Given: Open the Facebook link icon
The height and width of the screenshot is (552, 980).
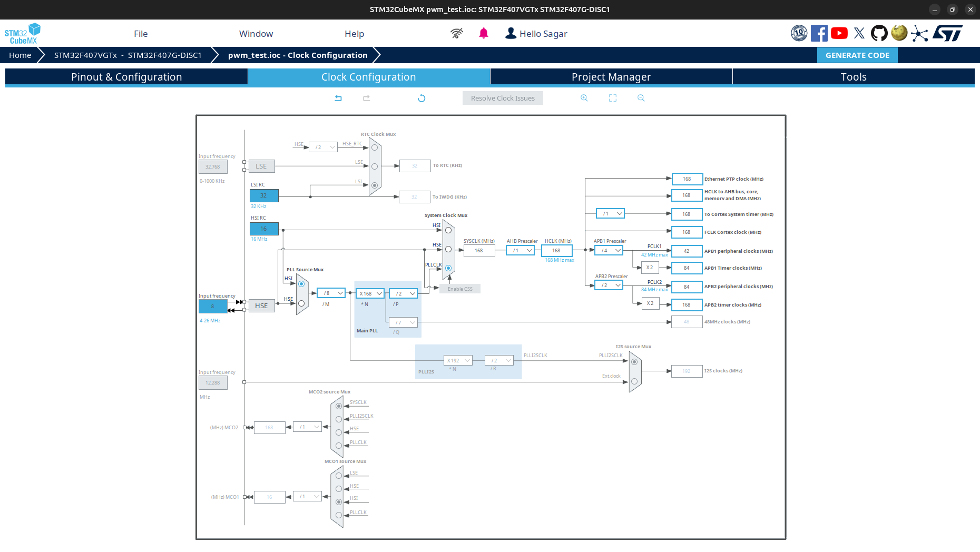Looking at the screenshot, I should coord(819,33).
